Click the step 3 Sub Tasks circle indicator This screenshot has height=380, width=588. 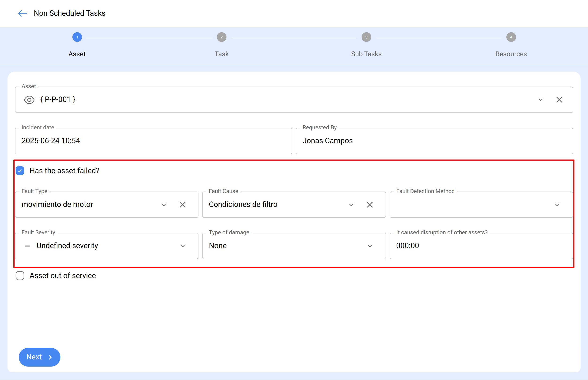tap(366, 37)
